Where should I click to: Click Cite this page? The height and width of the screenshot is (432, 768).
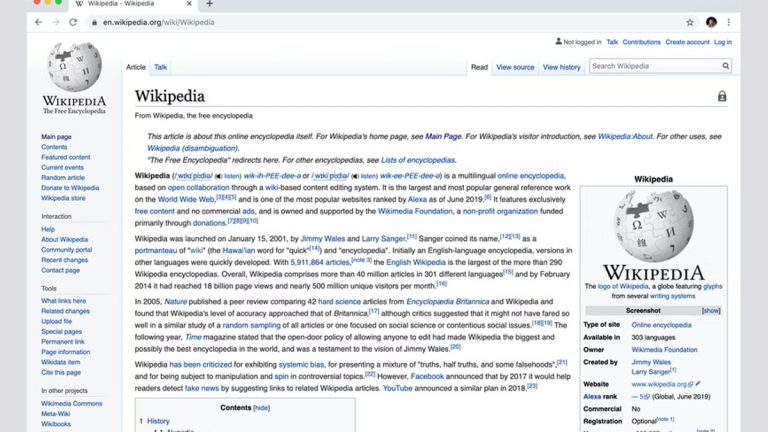pos(61,373)
